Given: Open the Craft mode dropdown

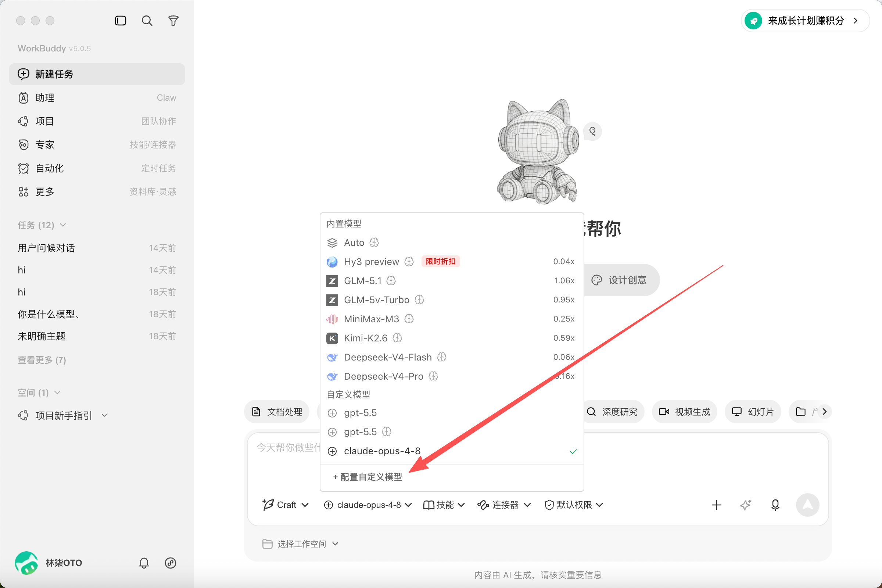Looking at the screenshot, I should click(286, 505).
